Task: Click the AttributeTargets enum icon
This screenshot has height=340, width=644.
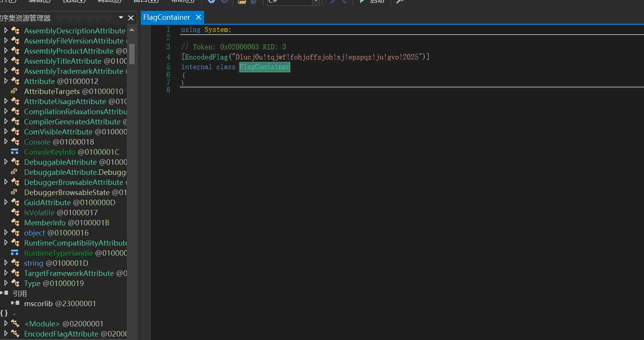Action: 14,91
